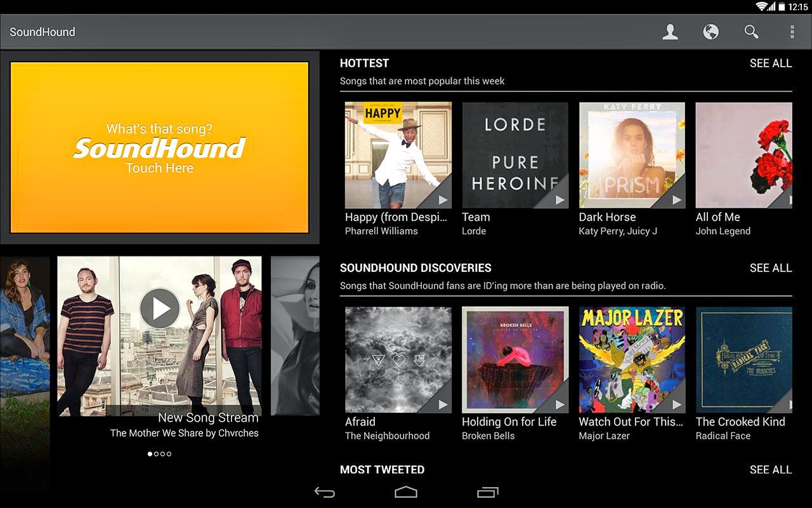The image size is (812, 508).
Task: Select the John Legend artist name
Action: 723,231
